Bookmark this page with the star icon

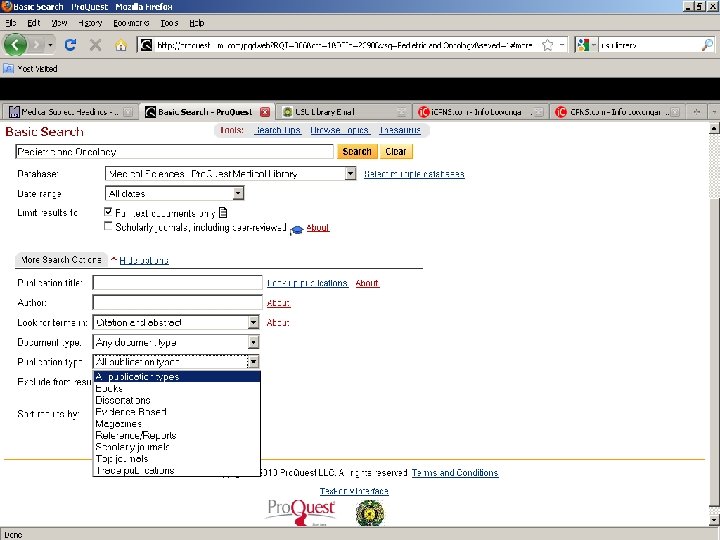click(x=547, y=45)
